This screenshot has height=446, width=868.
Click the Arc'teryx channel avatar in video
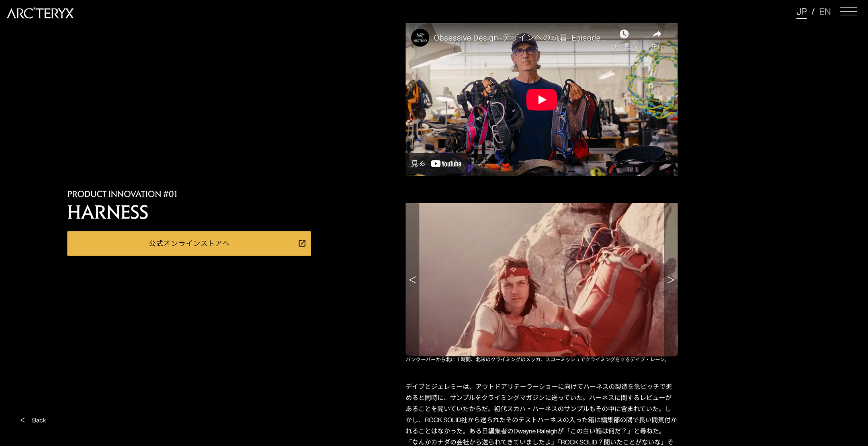420,38
